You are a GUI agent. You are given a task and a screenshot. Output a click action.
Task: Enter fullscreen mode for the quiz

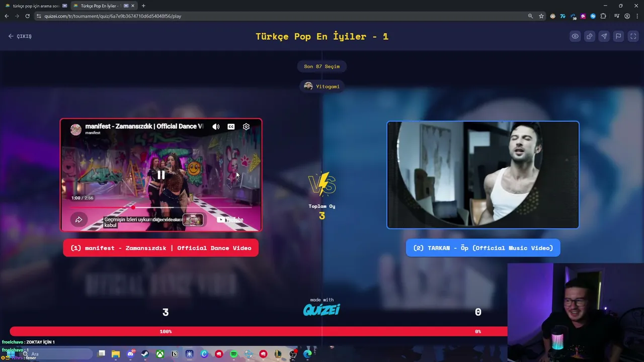point(633,36)
